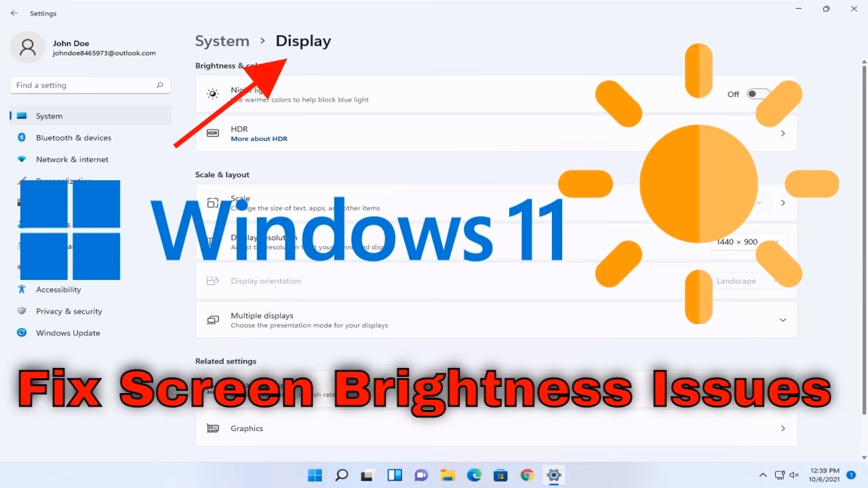The height and width of the screenshot is (488, 868).
Task: Expand the Multiple displays section chevron
Action: 783,320
